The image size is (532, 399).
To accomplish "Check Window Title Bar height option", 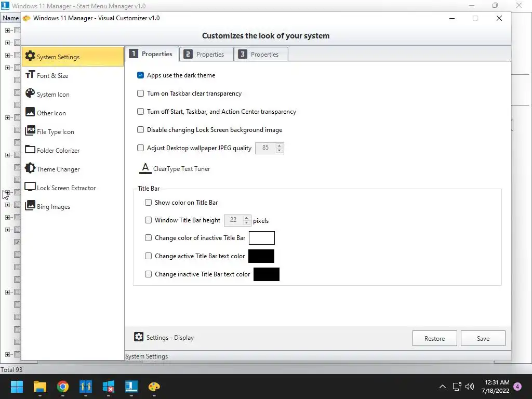I will 148,220.
